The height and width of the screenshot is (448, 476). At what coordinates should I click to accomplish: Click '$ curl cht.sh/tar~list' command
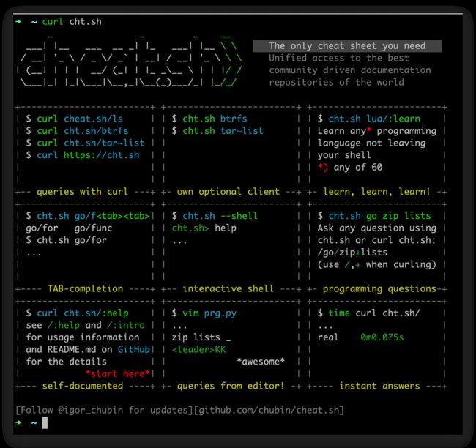click(x=85, y=143)
